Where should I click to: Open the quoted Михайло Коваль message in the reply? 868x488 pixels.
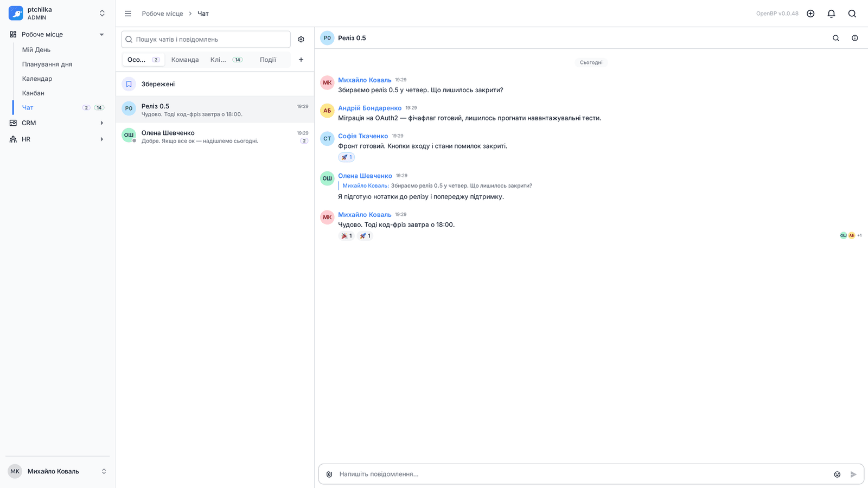click(x=437, y=185)
